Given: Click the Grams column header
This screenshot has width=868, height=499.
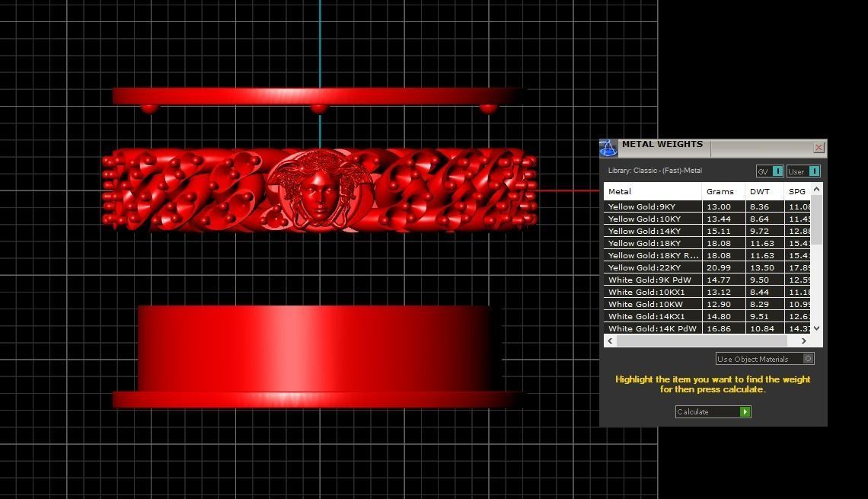Looking at the screenshot, I should tap(723, 192).
